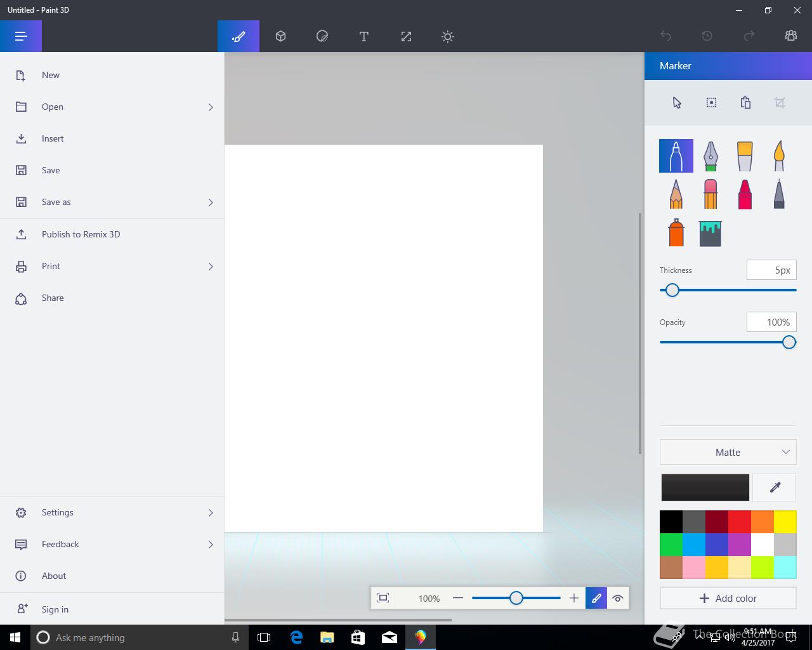The image size is (812, 650).
Task: Click the eyedropper color picker
Action: pyautogui.click(x=775, y=487)
